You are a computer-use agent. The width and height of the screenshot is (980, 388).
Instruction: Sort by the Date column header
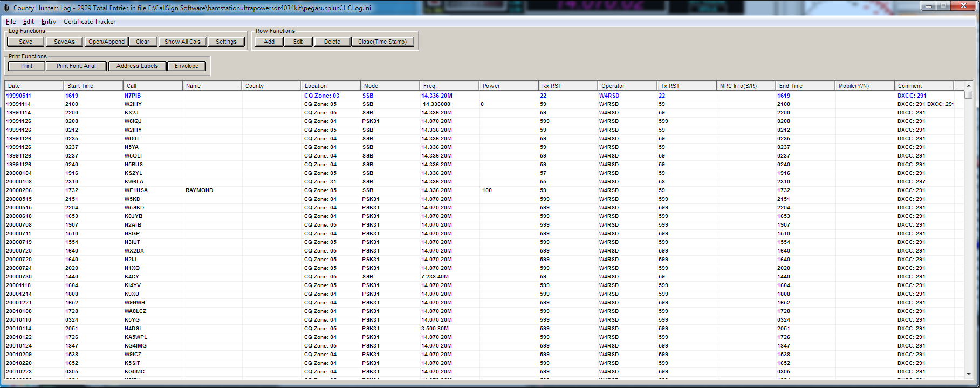coord(35,86)
